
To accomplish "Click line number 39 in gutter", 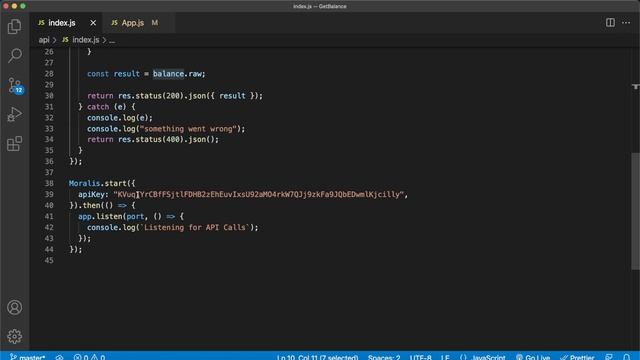I will coord(49,194).
